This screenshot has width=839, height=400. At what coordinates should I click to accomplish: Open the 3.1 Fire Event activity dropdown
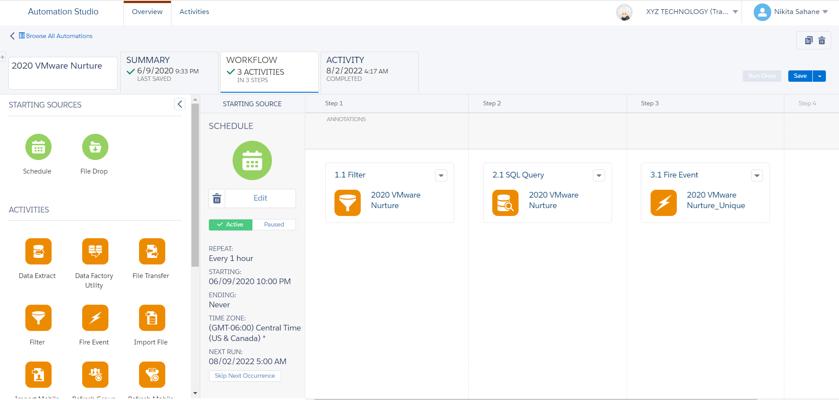pyautogui.click(x=756, y=175)
